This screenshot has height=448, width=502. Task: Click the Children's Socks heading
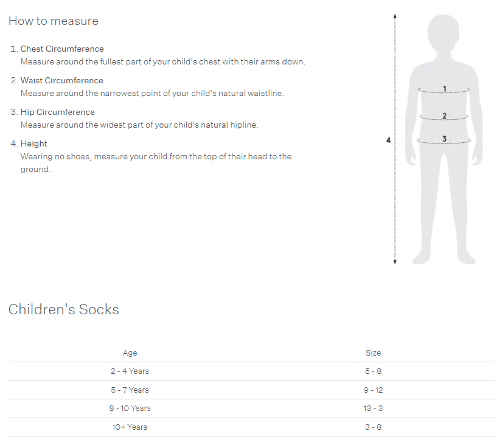[x=64, y=309]
